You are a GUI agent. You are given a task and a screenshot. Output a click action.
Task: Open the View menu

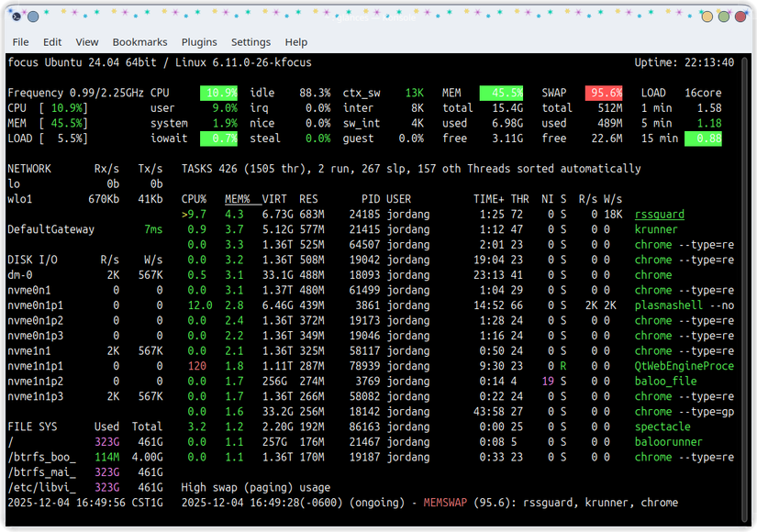(86, 41)
